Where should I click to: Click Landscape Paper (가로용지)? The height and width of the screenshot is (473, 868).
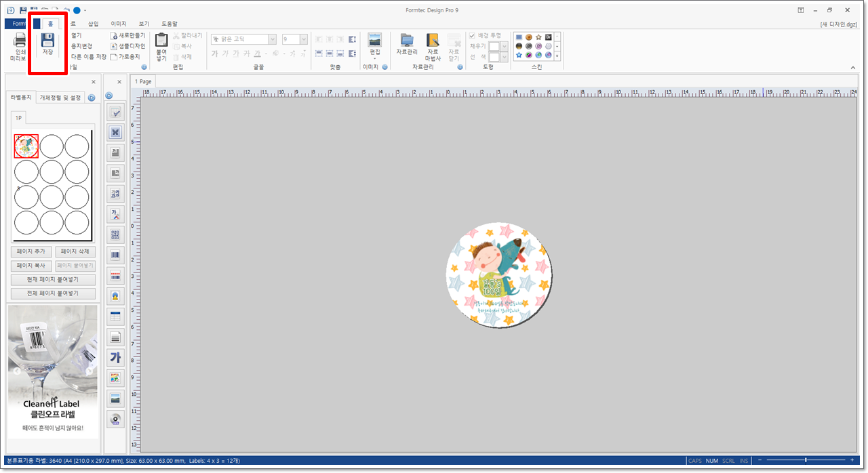point(125,57)
